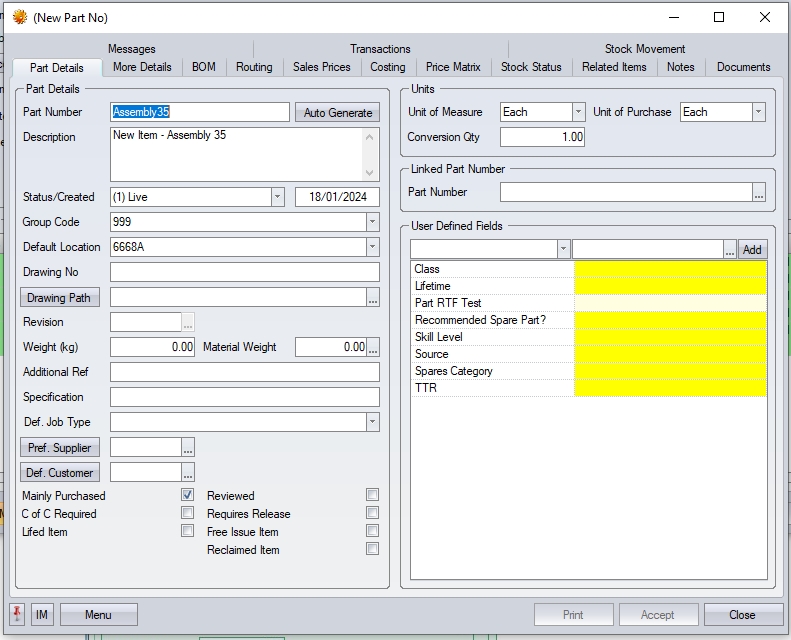The image size is (791, 640).
Task: Expand the Status/Created dropdown
Action: (x=278, y=197)
